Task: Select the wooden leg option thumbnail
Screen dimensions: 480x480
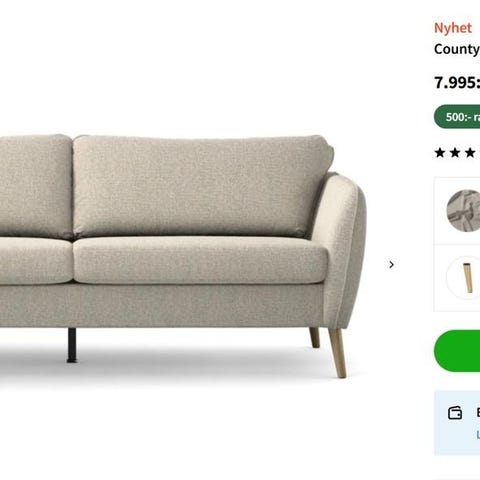Action: tap(464, 277)
